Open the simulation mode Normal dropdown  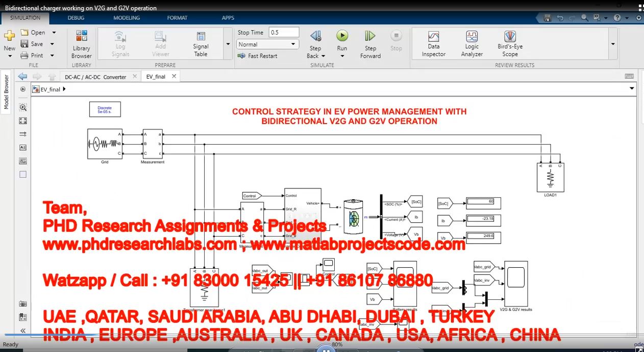[267, 44]
